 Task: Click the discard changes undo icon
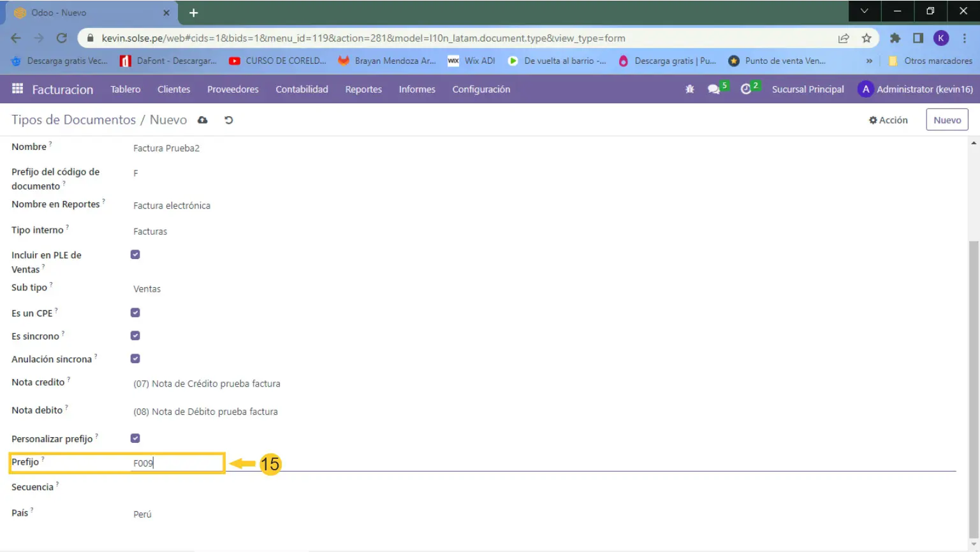click(228, 120)
